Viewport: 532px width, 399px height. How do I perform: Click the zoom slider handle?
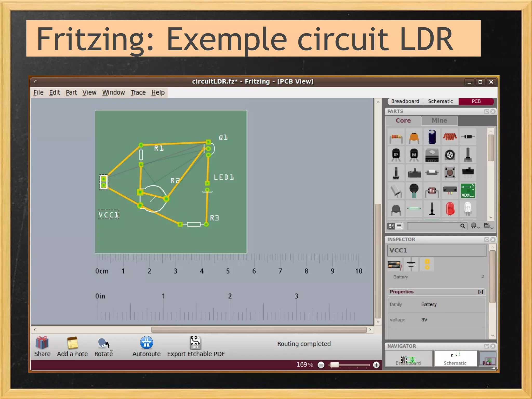pyautogui.click(x=335, y=365)
